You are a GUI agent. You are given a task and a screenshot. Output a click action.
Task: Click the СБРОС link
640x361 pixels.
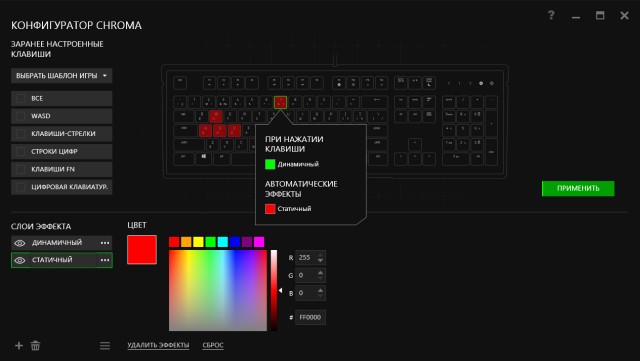coord(213,345)
